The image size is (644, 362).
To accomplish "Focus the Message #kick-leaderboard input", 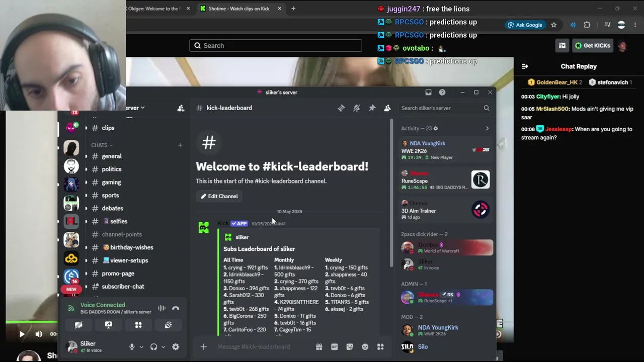I will click(262, 346).
